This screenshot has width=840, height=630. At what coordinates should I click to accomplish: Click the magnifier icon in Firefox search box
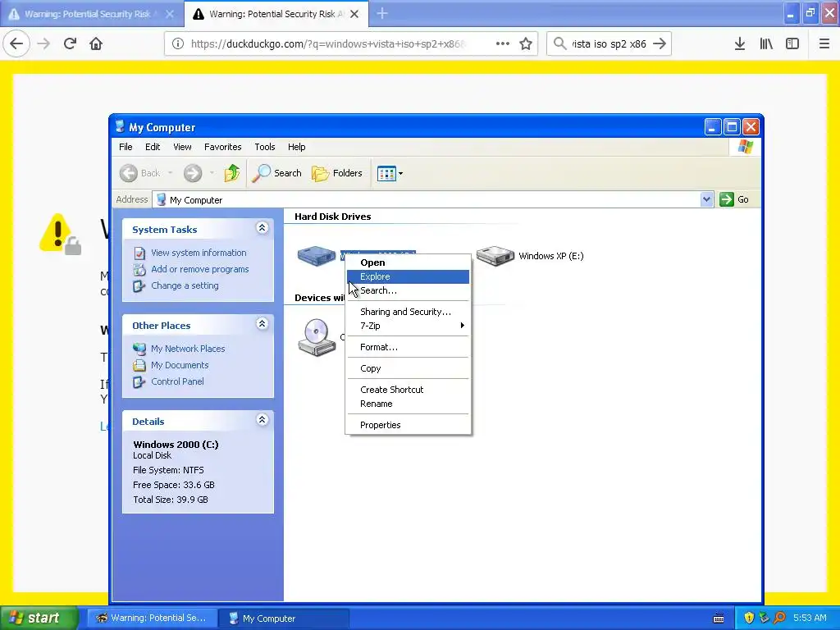tap(559, 44)
